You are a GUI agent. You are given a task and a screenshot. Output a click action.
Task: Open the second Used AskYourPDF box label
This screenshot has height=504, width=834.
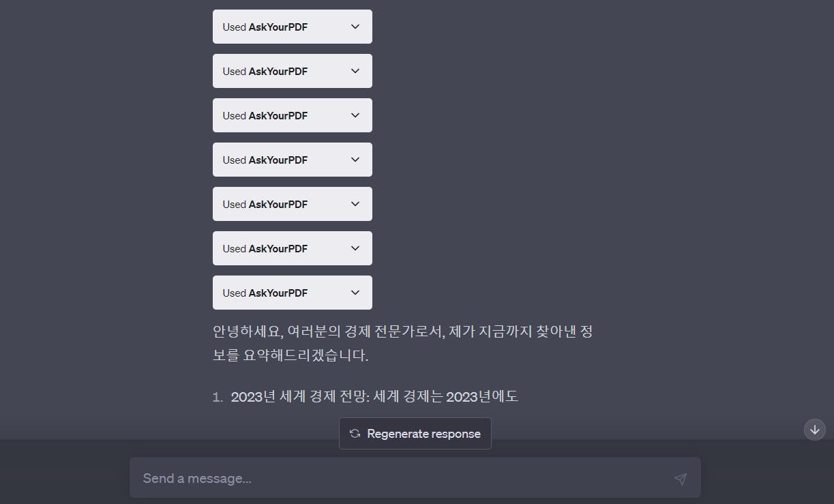click(265, 72)
